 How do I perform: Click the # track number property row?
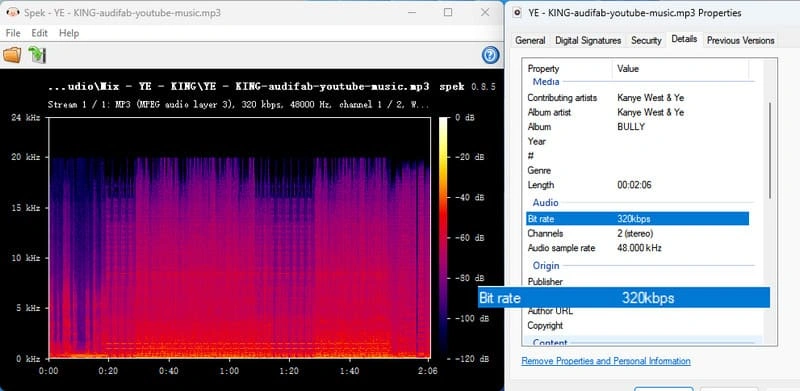[x=637, y=156]
